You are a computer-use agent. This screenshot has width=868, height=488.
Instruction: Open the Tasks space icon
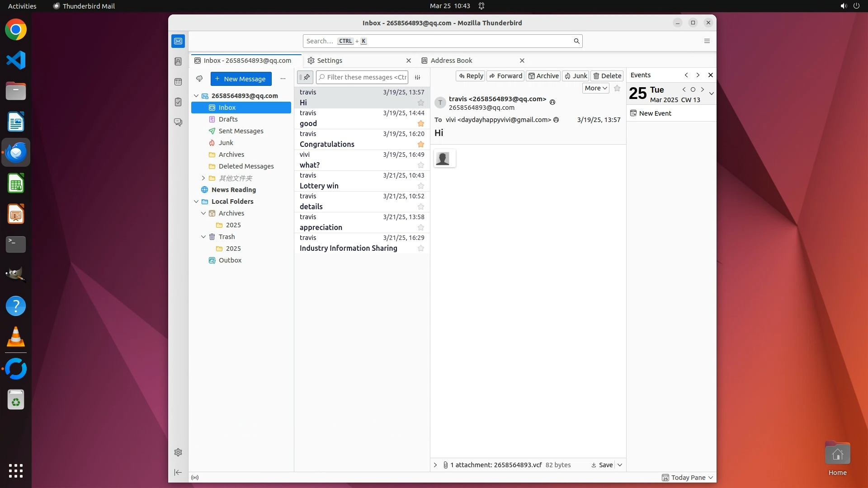coord(178,102)
